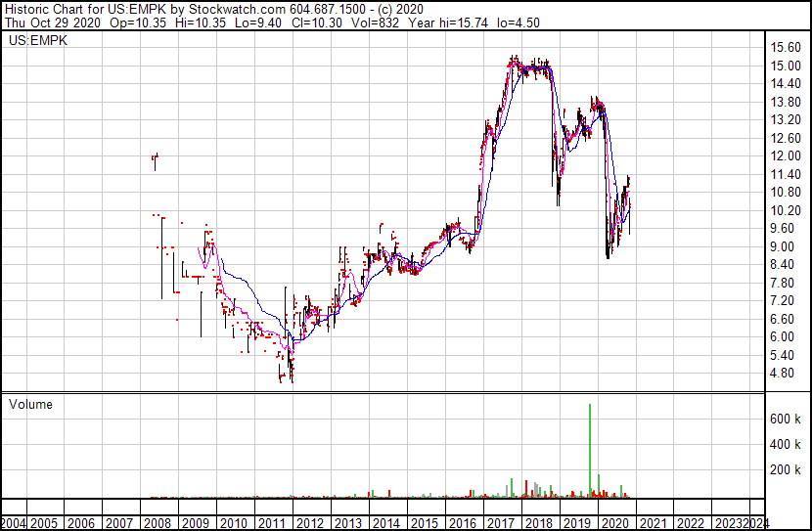
Task: Click the 12.00 price axis label
Action: [787, 156]
